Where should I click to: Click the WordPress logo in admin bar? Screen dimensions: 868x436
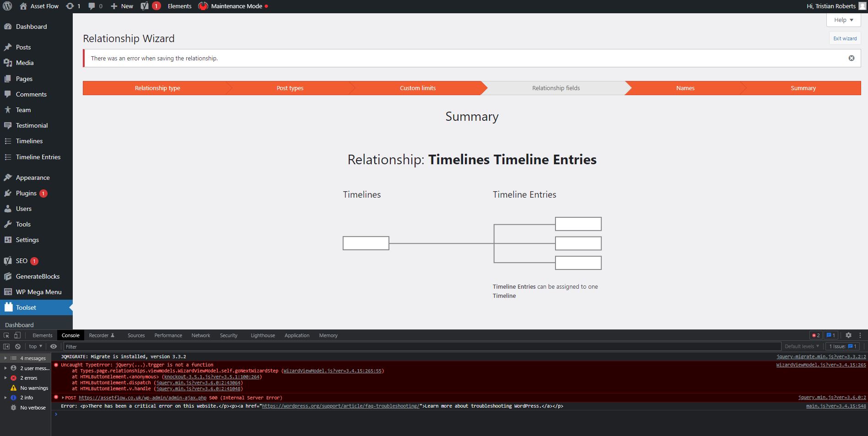(x=7, y=6)
